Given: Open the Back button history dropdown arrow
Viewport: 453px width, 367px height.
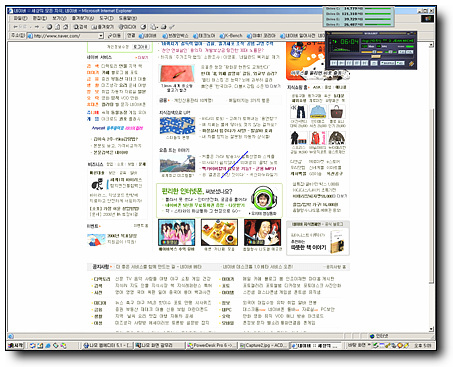Looking at the screenshot, I should point(30,27).
